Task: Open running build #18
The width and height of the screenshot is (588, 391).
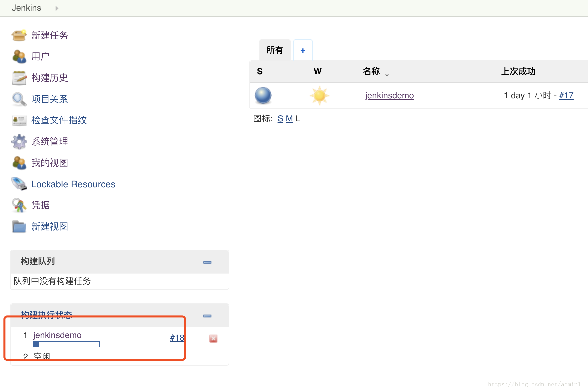Action: tap(177, 338)
